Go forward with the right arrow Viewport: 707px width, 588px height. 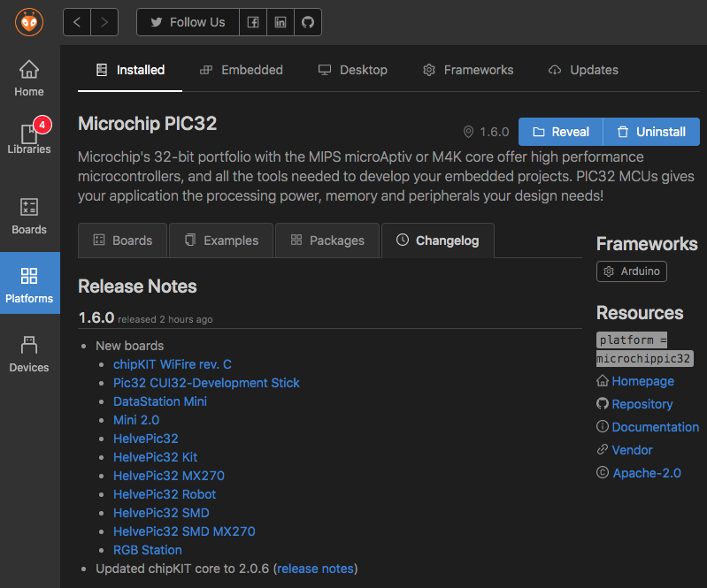point(104,22)
